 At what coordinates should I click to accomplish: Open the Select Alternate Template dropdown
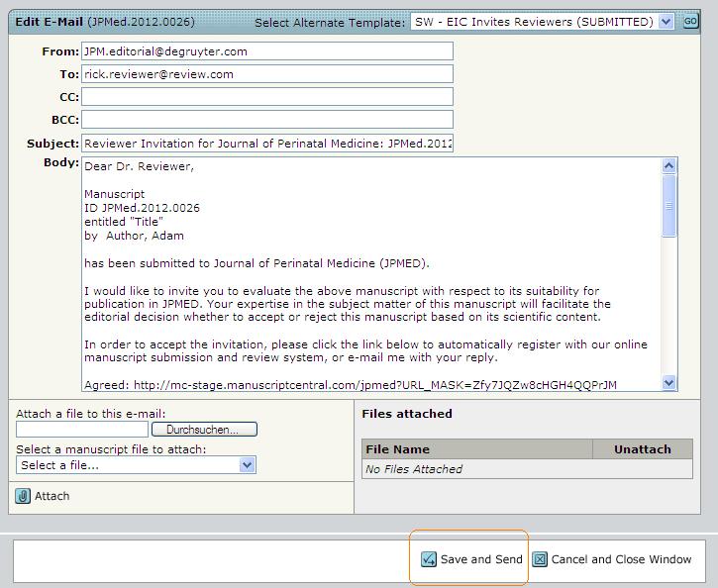(542, 22)
